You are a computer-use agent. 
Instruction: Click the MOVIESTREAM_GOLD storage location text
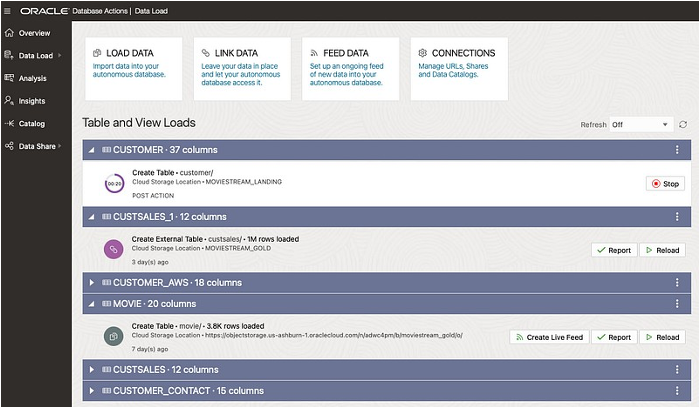point(238,248)
